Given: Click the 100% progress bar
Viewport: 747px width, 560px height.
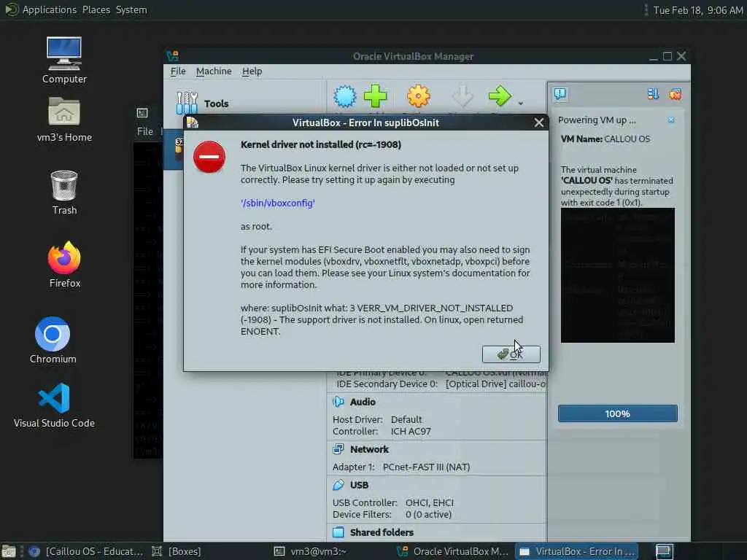Looking at the screenshot, I should (617, 413).
